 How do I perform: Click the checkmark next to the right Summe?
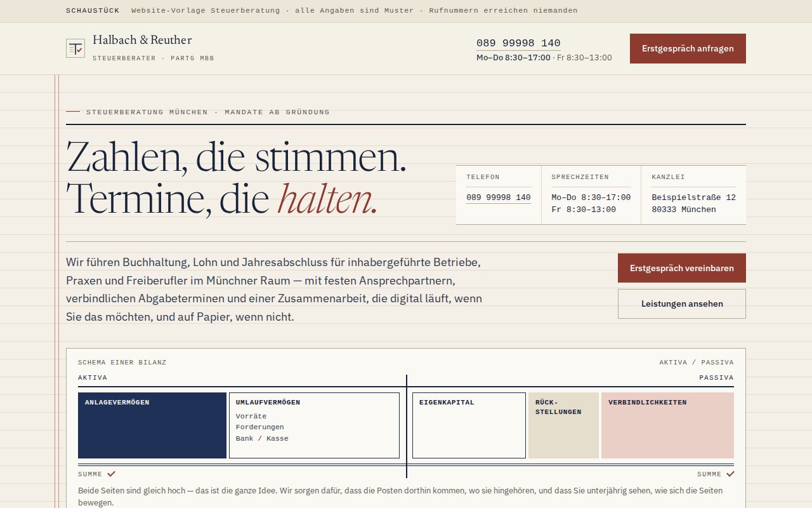(730, 474)
